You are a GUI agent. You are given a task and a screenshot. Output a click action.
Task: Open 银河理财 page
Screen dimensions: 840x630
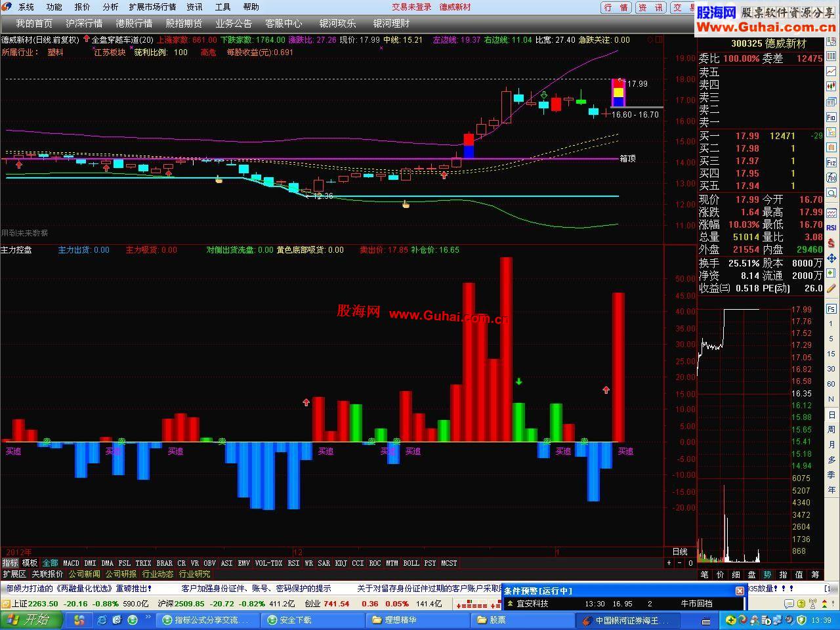[391, 23]
